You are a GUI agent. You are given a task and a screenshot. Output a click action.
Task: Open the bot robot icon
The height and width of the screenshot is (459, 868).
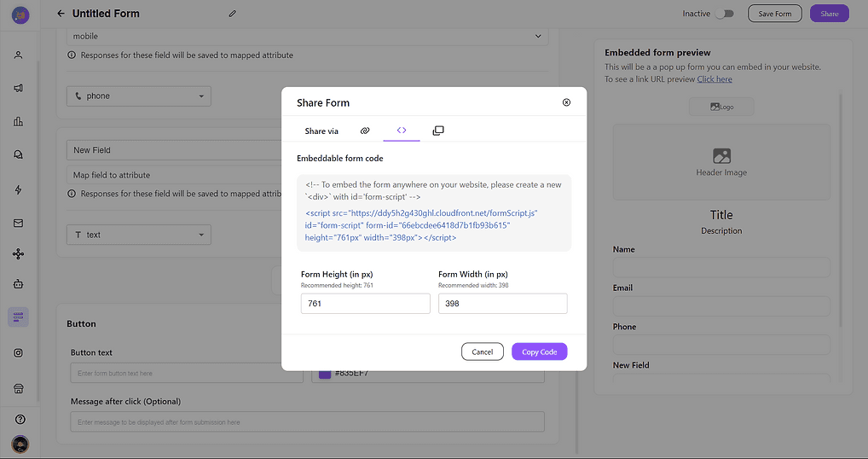[x=18, y=284]
